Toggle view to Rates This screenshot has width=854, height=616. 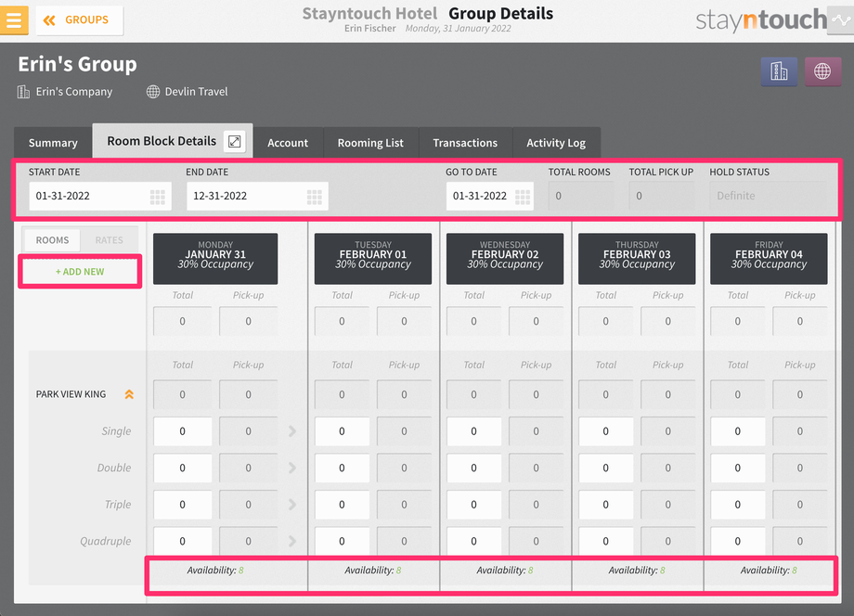(x=109, y=240)
